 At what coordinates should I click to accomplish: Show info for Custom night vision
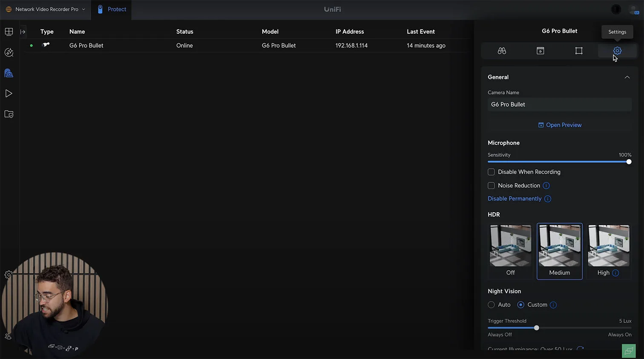pos(553,305)
